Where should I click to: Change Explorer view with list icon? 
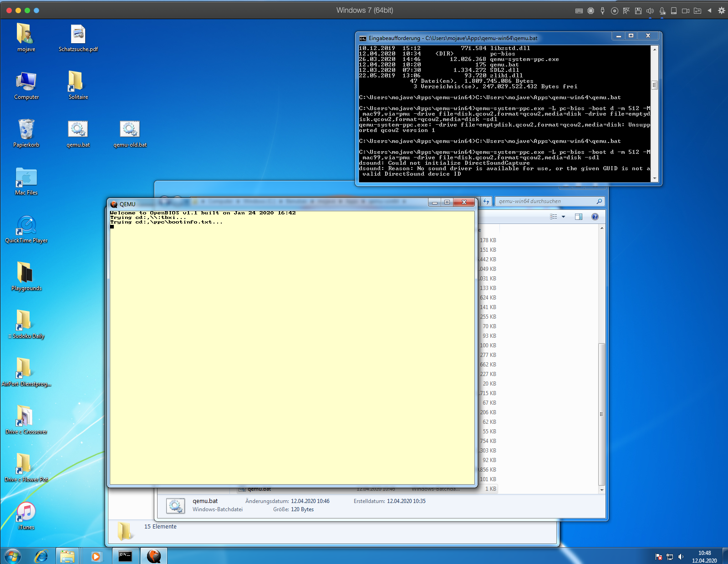[554, 217]
